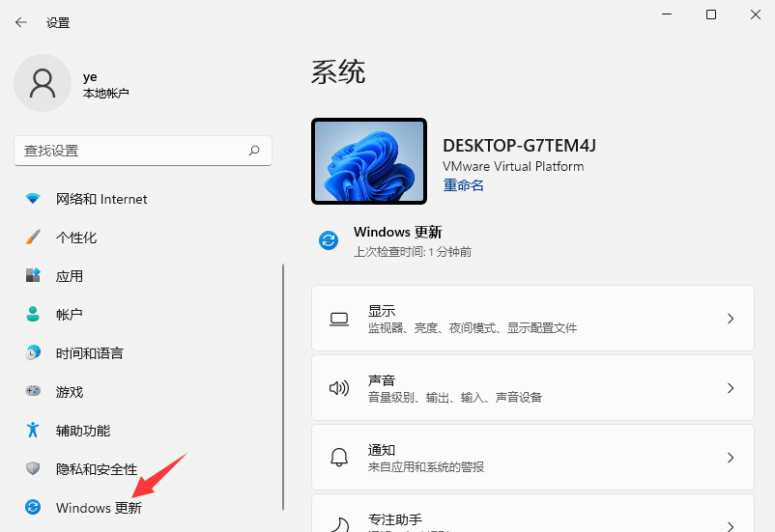Click the 查找设置 search field
Screen dimensions: 775x532
(x=130, y=151)
